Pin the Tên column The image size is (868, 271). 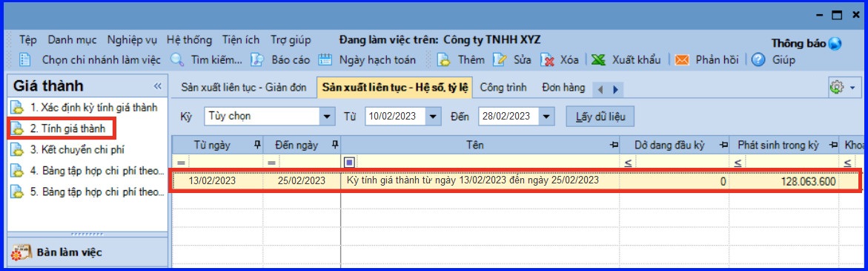coord(613,146)
